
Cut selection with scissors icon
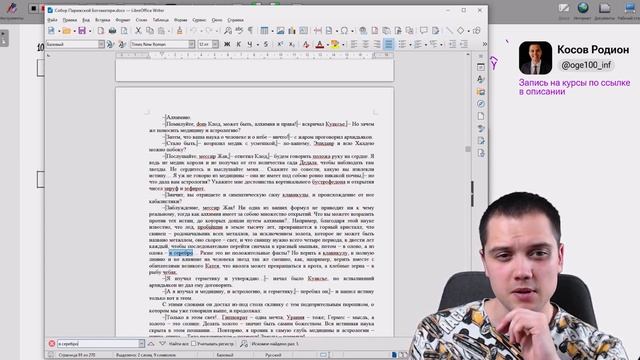(138, 31)
